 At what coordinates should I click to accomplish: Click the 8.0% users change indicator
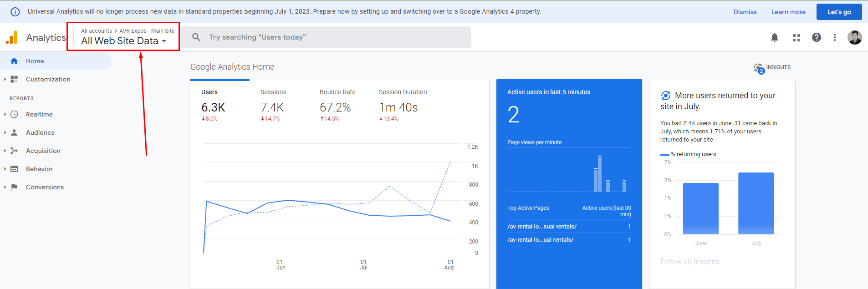(209, 119)
